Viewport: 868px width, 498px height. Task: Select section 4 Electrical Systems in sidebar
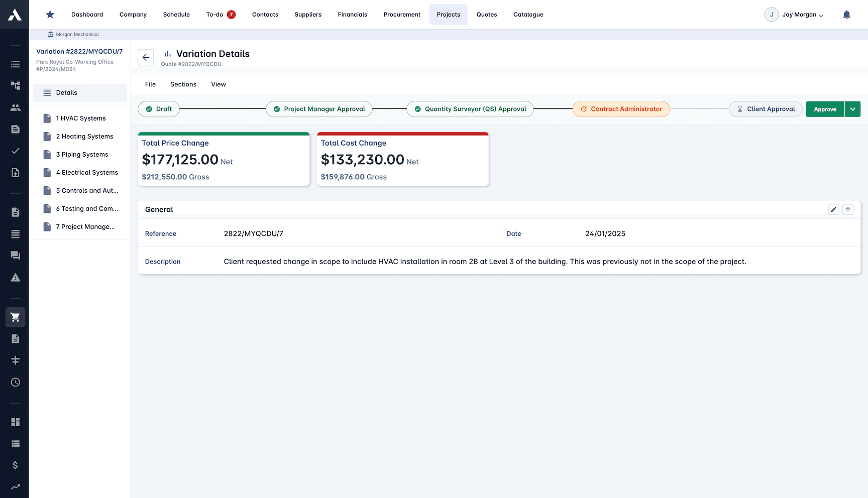coord(87,172)
